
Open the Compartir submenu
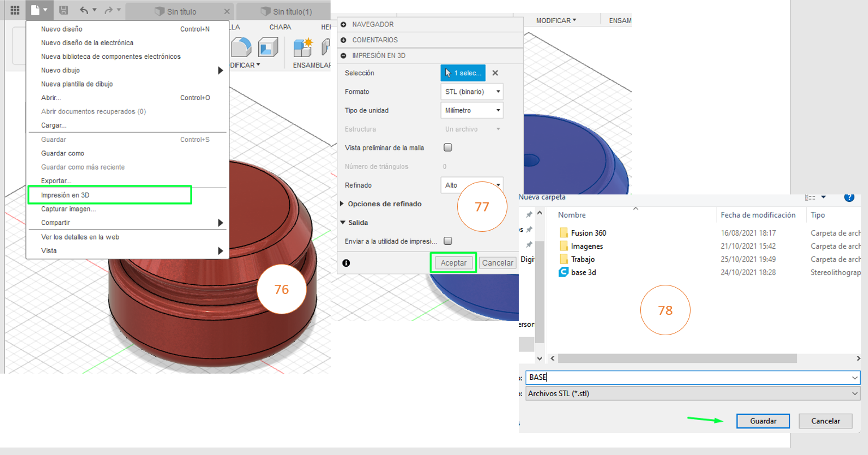pos(127,223)
